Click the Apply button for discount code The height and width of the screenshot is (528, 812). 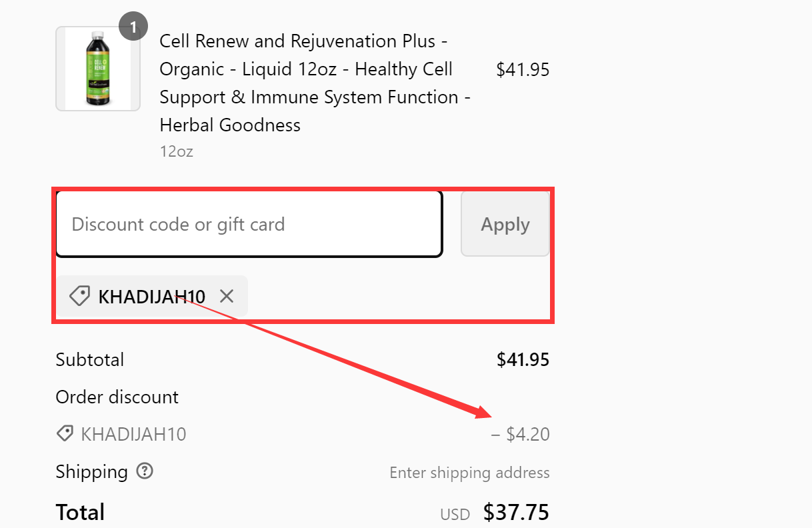pos(505,224)
